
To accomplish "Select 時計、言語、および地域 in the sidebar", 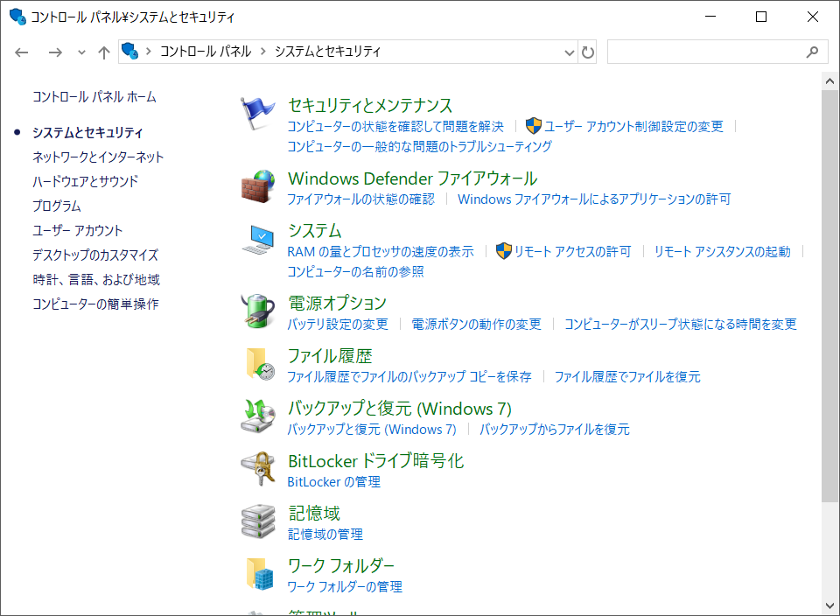I will click(96, 280).
